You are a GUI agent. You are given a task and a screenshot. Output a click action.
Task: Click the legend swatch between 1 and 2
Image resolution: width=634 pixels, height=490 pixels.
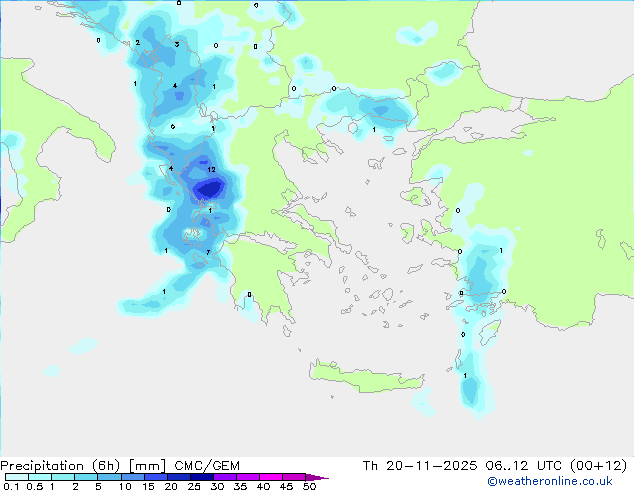(63, 477)
